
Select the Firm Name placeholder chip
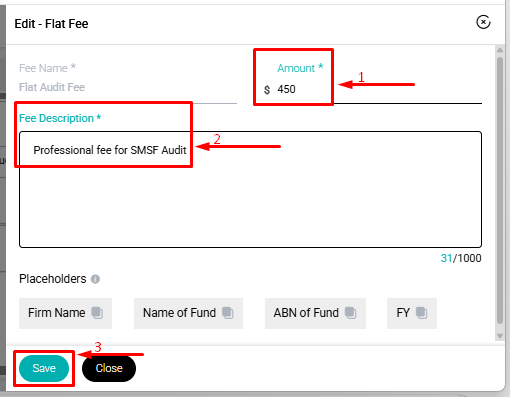(65, 313)
